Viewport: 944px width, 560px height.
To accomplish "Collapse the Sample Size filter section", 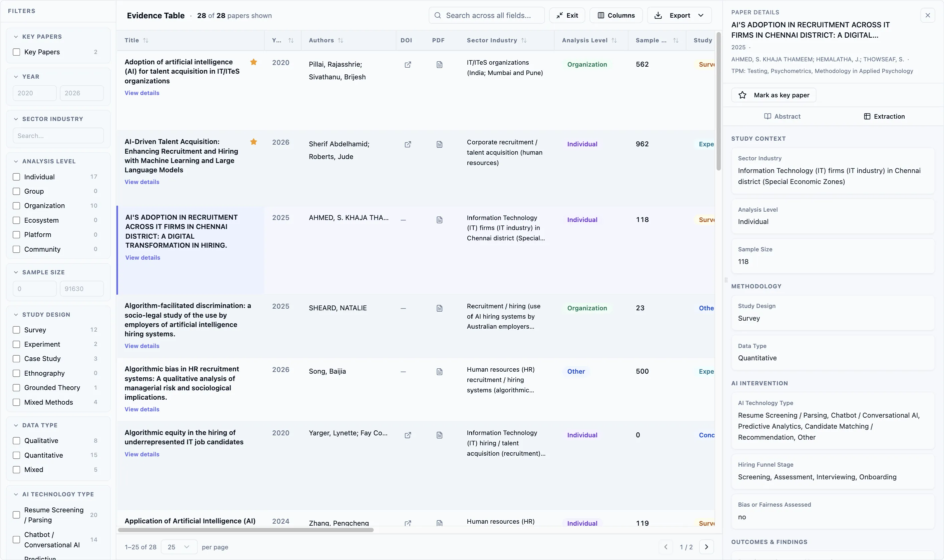I will pyautogui.click(x=16, y=272).
